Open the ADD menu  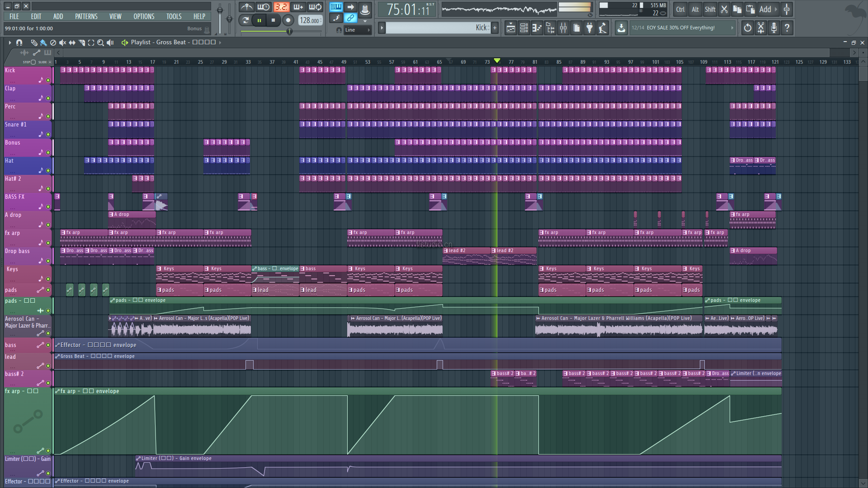(x=58, y=16)
